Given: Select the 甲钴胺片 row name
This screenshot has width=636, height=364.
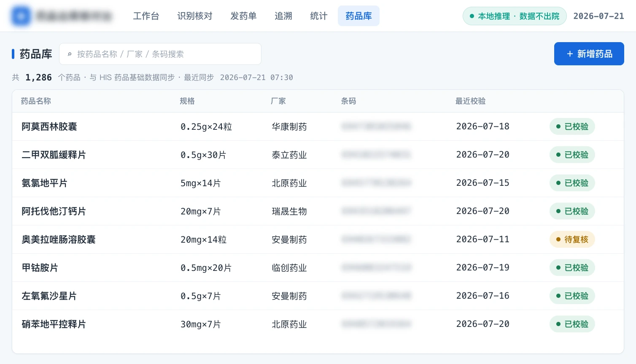Looking at the screenshot, I should [40, 268].
